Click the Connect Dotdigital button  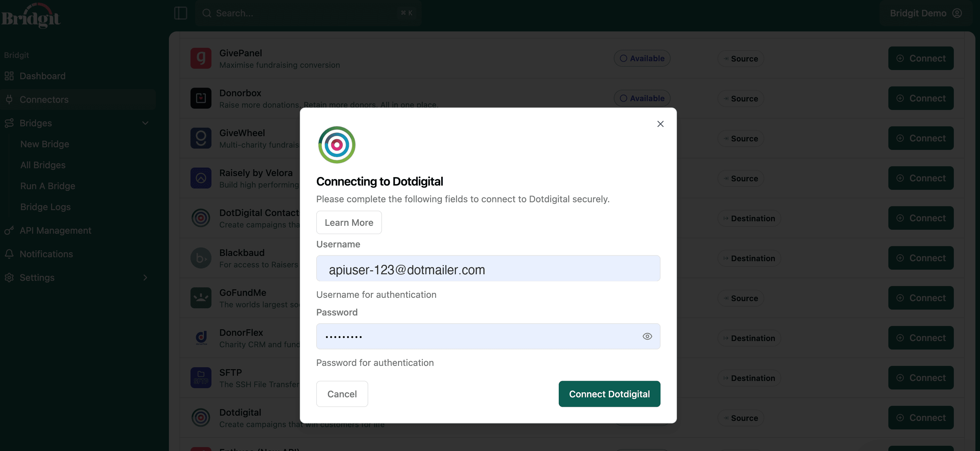[x=609, y=394]
